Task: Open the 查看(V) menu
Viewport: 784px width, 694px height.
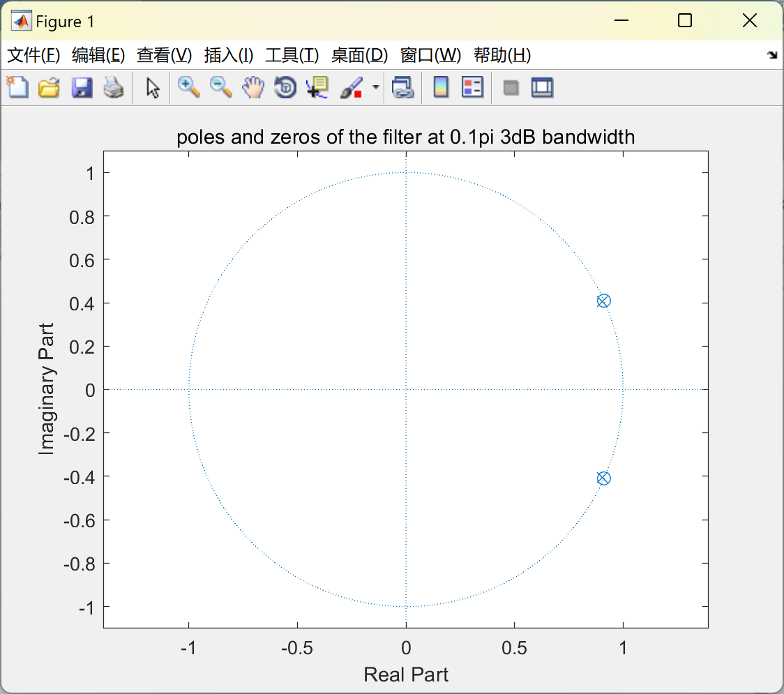Action: pyautogui.click(x=165, y=55)
